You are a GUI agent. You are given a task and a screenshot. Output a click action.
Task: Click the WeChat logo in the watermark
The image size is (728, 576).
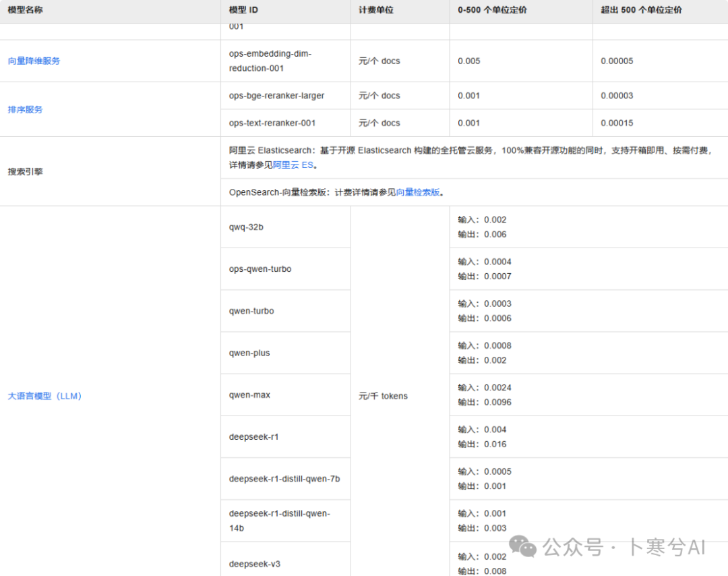[x=522, y=546]
